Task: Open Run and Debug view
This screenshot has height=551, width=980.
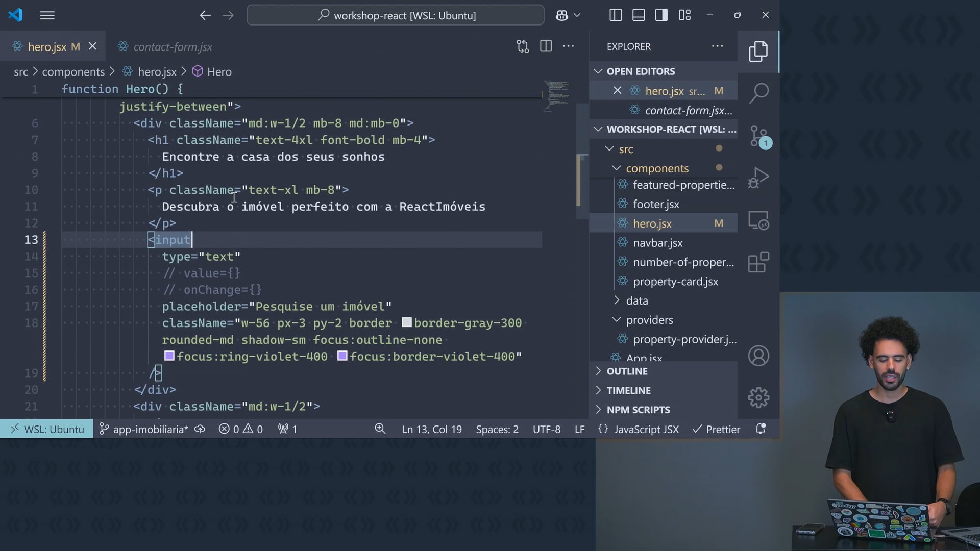Action: pyautogui.click(x=758, y=178)
